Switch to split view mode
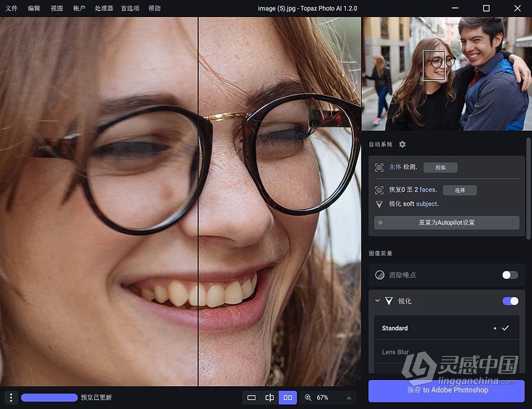 270,397
